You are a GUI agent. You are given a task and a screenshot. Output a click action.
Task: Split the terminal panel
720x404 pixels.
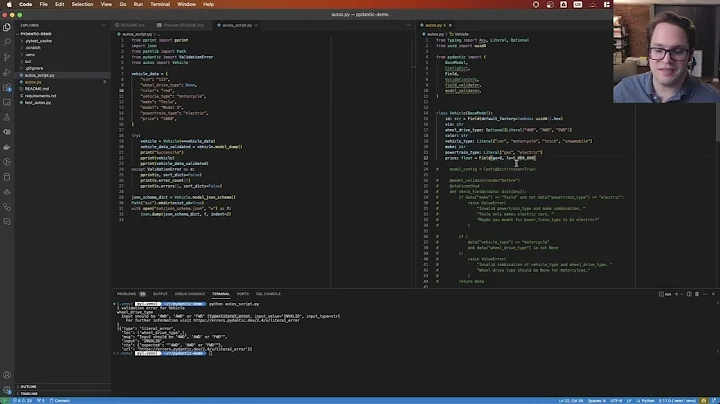coord(689,294)
